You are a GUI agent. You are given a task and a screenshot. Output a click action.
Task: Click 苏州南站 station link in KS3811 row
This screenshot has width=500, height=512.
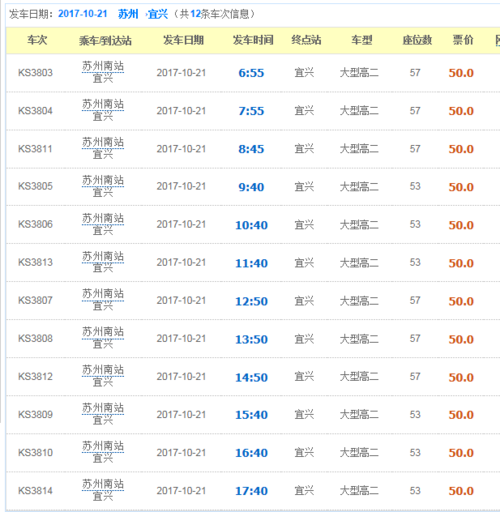point(103,142)
